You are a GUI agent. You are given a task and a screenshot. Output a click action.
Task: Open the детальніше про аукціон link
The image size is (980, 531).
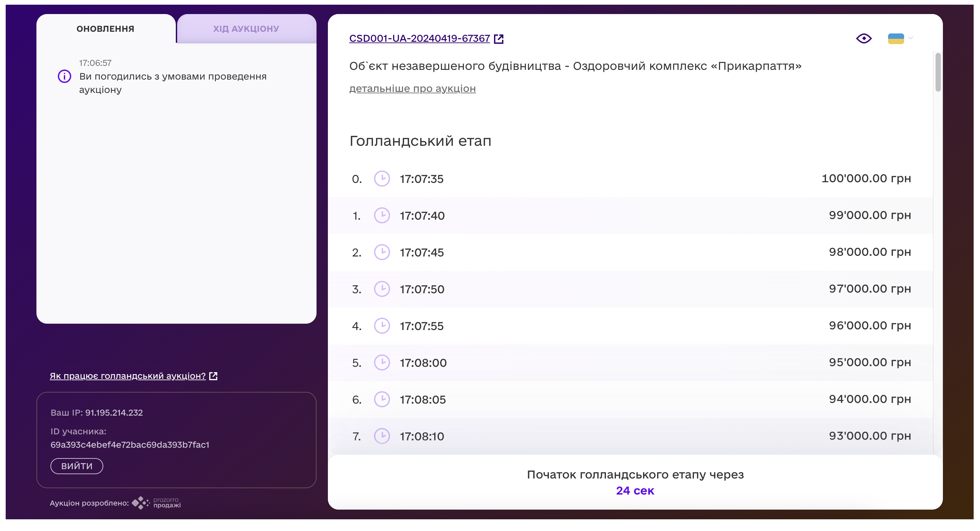tap(412, 89)
